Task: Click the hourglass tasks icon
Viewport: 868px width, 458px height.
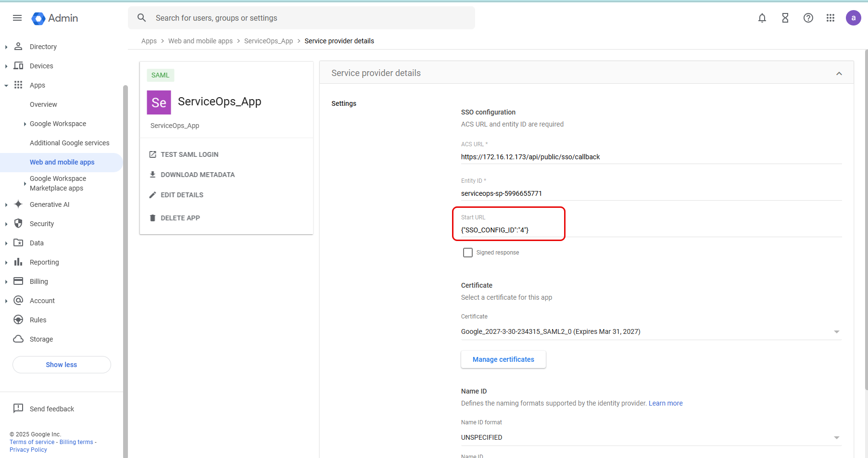Action: point(785,18)
